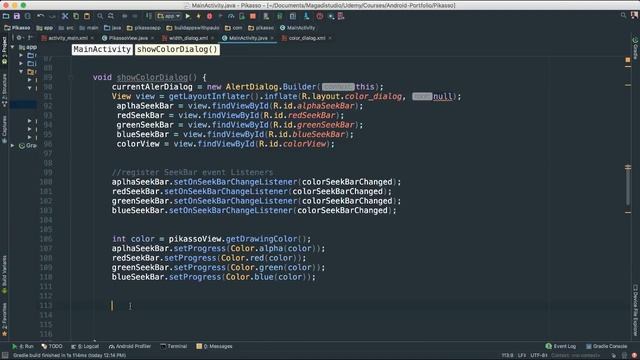Open the Gradle Console panel
This screenshot has width=640, height=360.
[607, 346]
